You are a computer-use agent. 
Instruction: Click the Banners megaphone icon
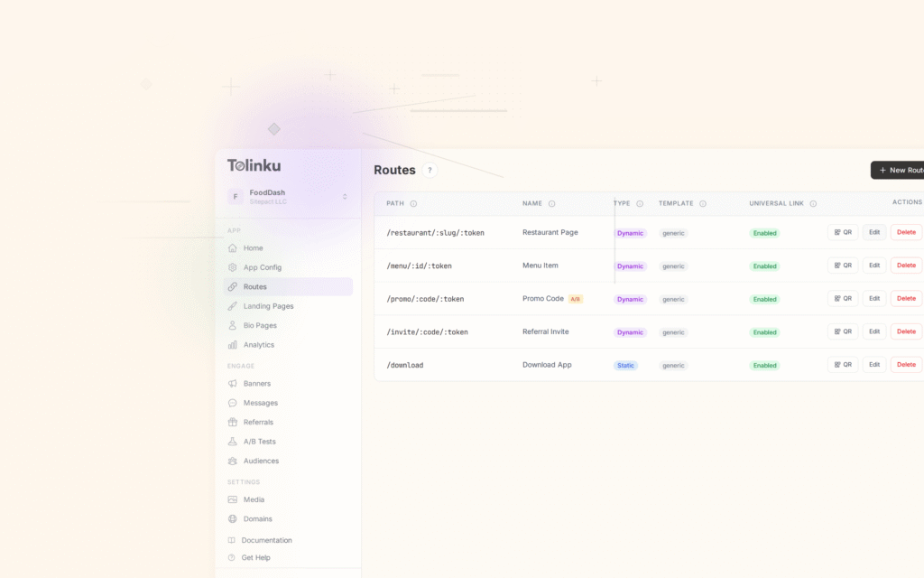[233, 384]
